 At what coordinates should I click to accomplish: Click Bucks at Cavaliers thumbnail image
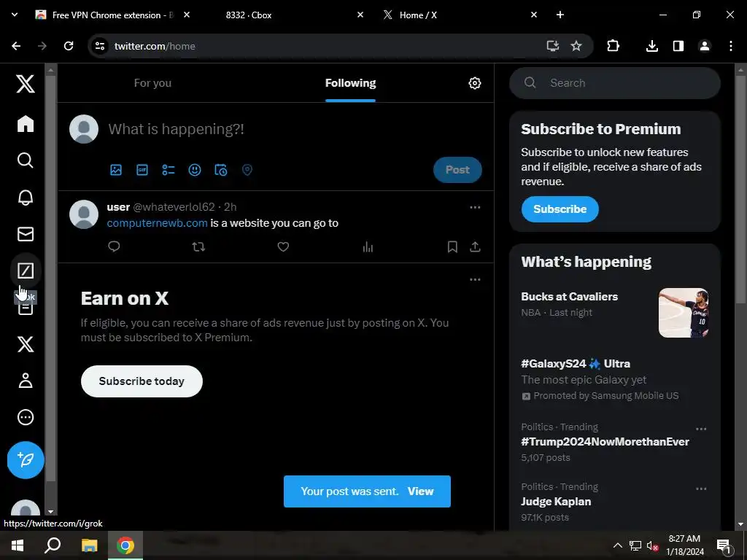(683, 313)
